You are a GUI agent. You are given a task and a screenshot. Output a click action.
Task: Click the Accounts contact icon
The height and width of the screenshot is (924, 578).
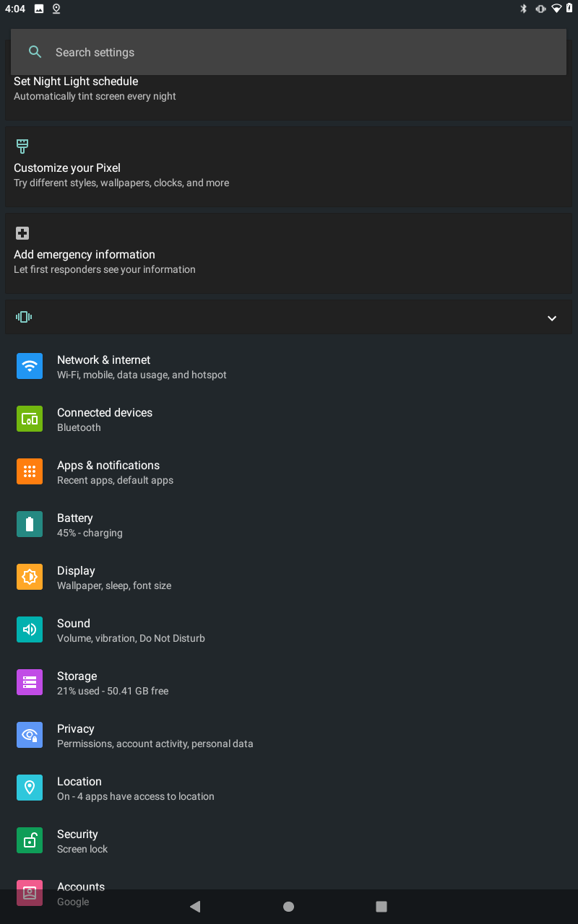30,893
